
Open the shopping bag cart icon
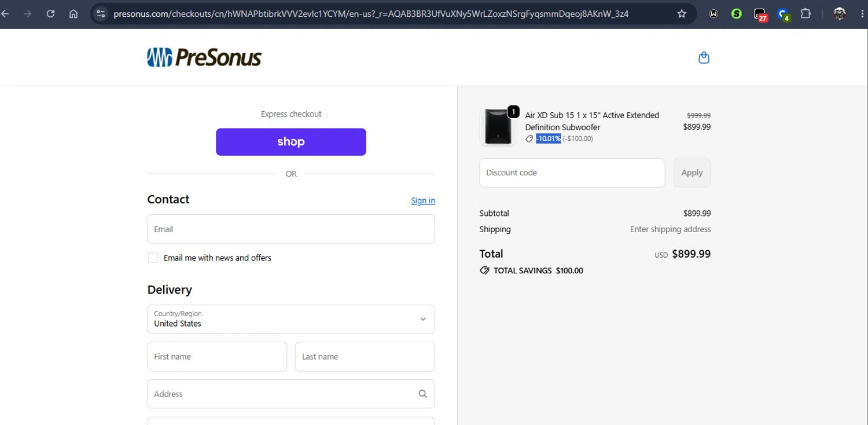(x=704, y=57)
